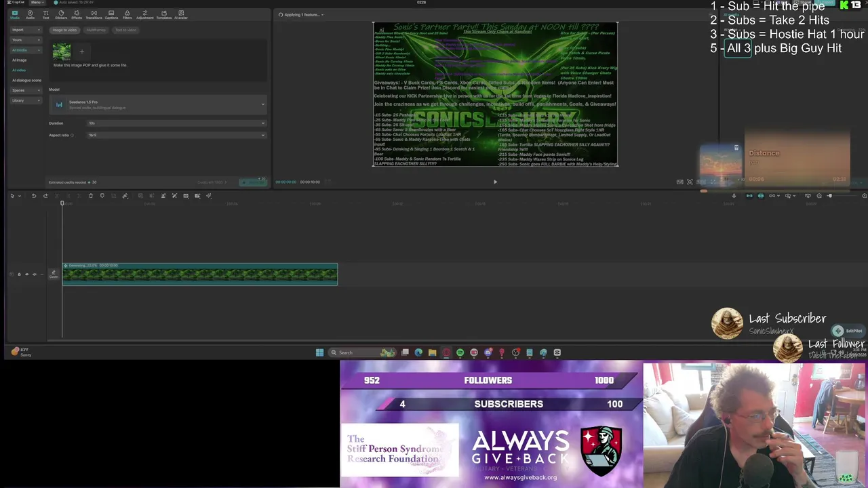Open the CapCut Menu dropdown
The image size is (868, 488).
[36, 3]
